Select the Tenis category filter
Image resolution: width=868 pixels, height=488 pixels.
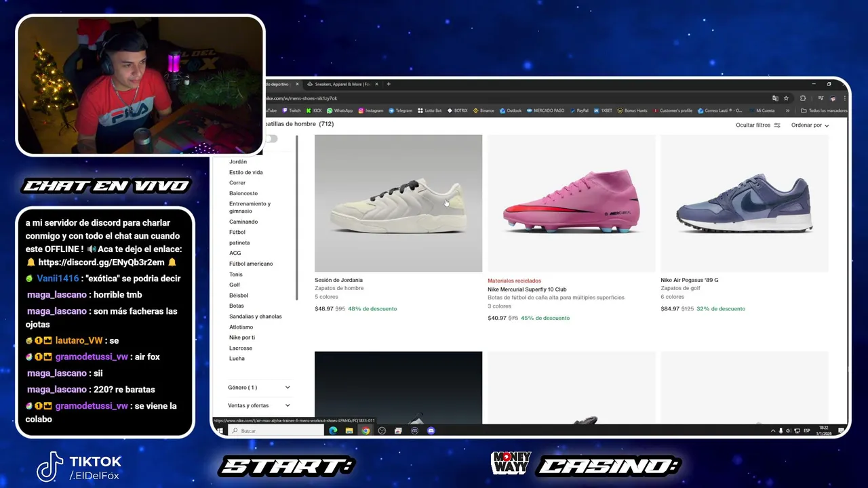235,274
